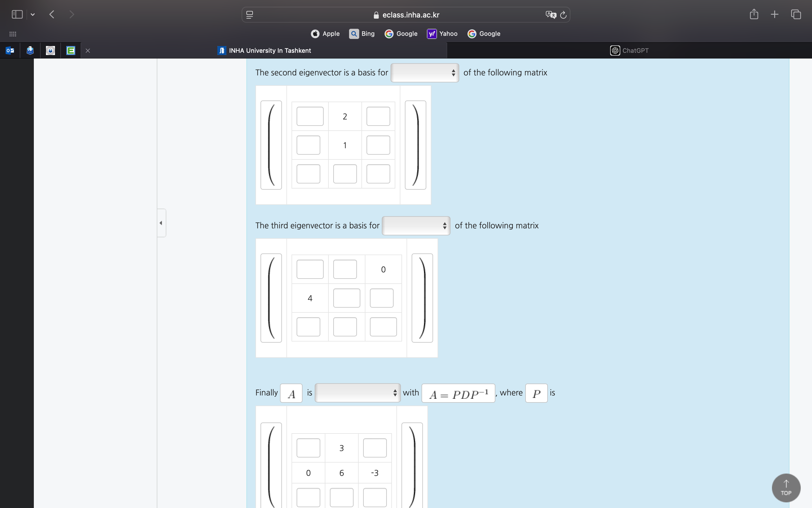The image size is (812, 508).
Task: Click third matrix row 1 column 1 input
Action: point(310,269)
